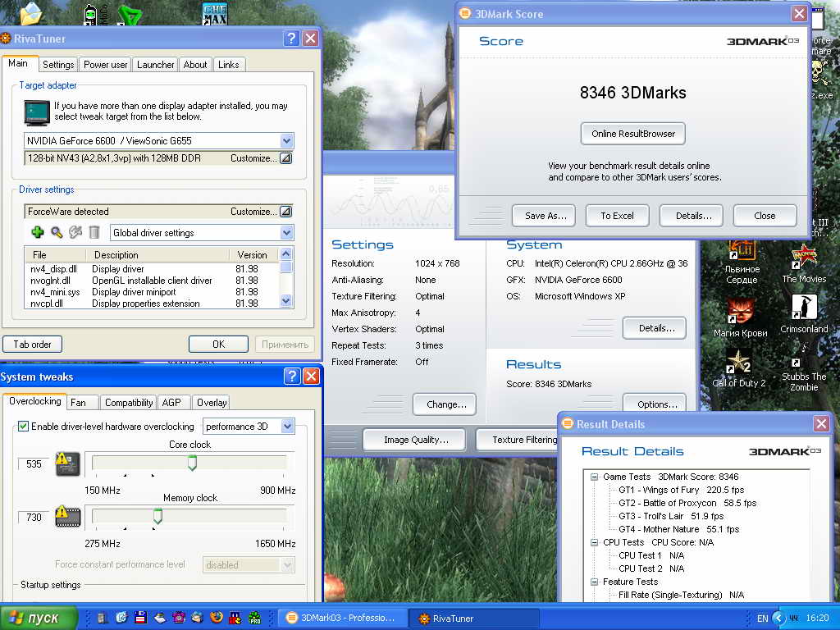Click Customize arrow next to ForceWare detected

(286, 211)
